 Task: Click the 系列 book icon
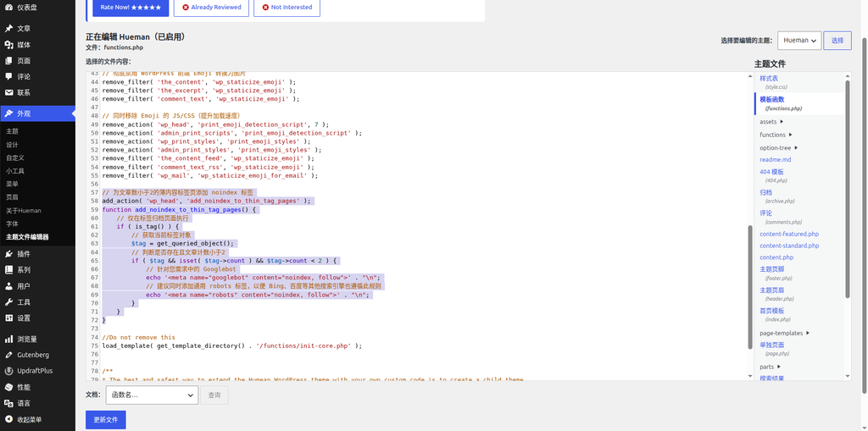(8, 270)
